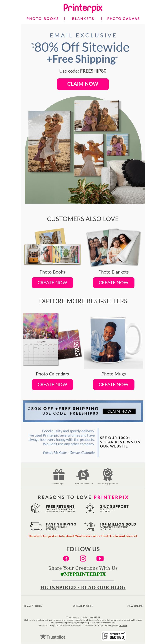Click Create Now under Photo Calendars
The height and width of the screenshot is (644, 166).
coord(52,384)
